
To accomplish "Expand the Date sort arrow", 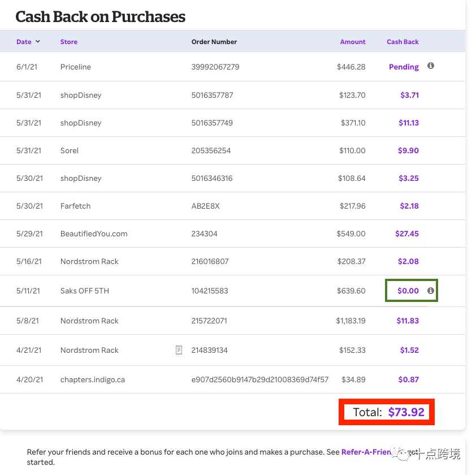I will pos(38,41).
